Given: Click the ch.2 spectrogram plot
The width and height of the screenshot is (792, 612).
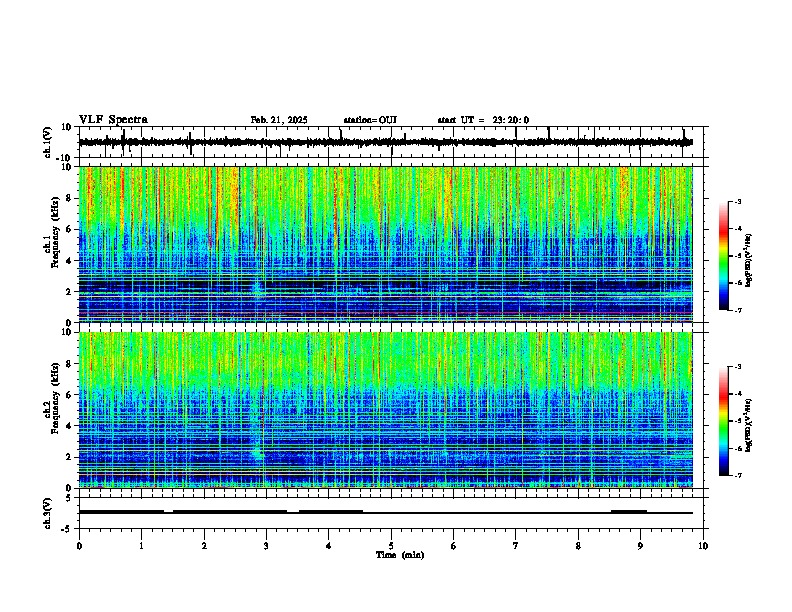Looking at the screenshot, I should pos(385,410).
